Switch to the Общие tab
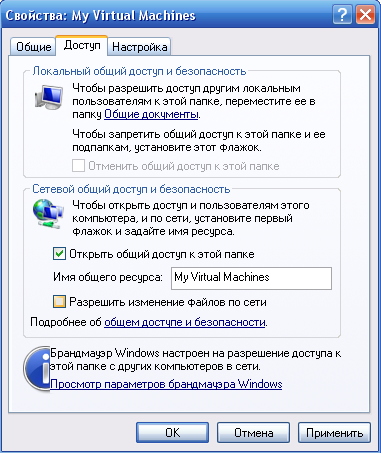381x453 pixels. (34, 47)
